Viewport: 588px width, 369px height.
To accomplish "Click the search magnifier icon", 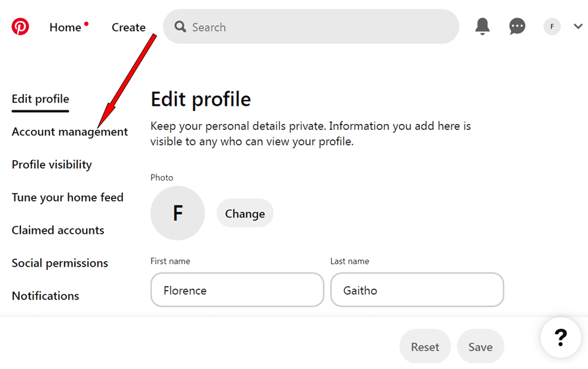I will (181, 27).
